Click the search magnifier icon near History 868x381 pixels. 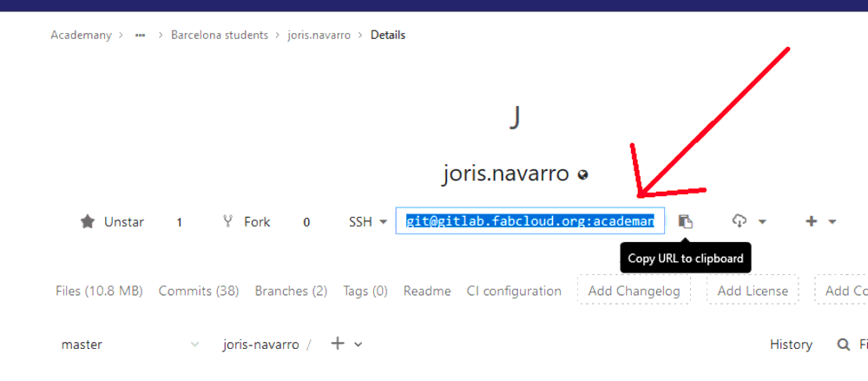pos(844,345)
